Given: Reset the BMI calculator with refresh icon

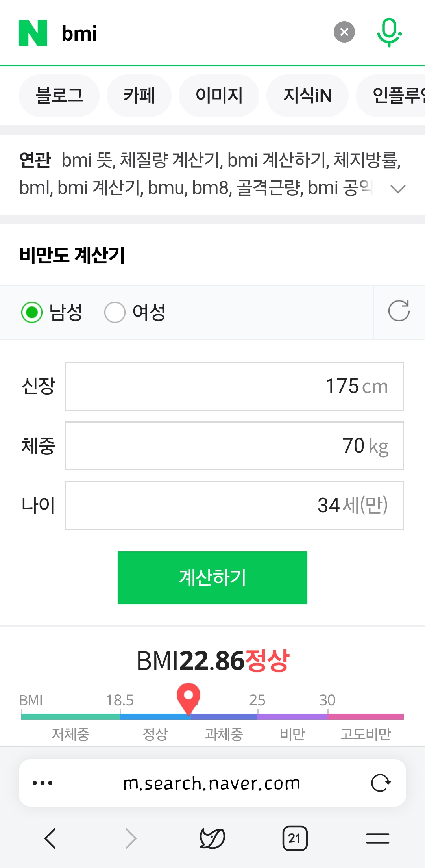Looking at the screenshot, I should click(399, 311).
